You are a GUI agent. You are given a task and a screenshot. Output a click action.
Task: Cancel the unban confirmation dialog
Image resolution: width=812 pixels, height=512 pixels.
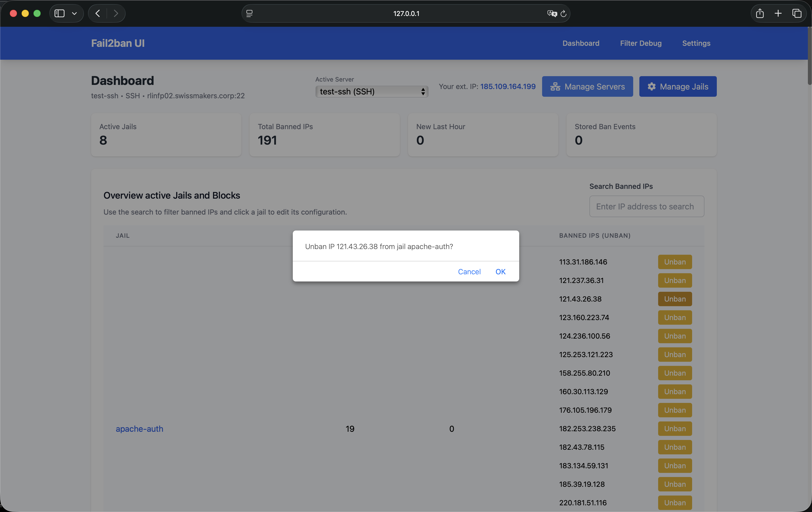[x=469, y=271]
